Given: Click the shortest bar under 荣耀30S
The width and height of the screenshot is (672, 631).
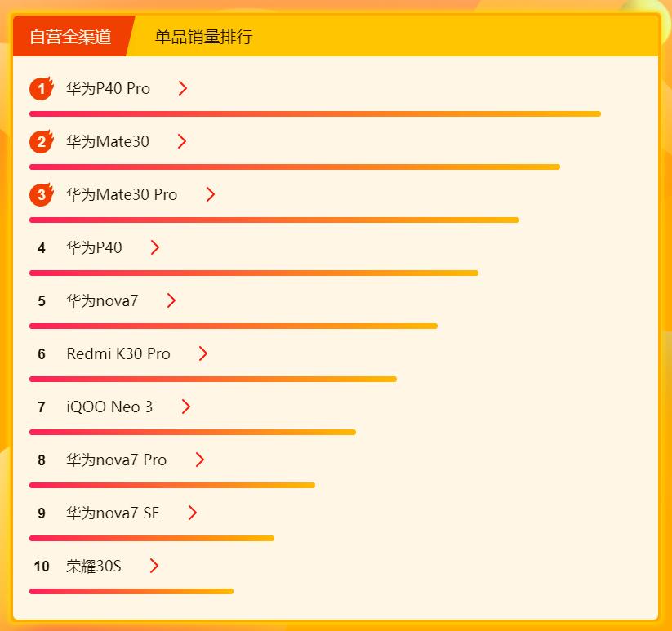Looking at the screenshot, I should coord(131,591).
